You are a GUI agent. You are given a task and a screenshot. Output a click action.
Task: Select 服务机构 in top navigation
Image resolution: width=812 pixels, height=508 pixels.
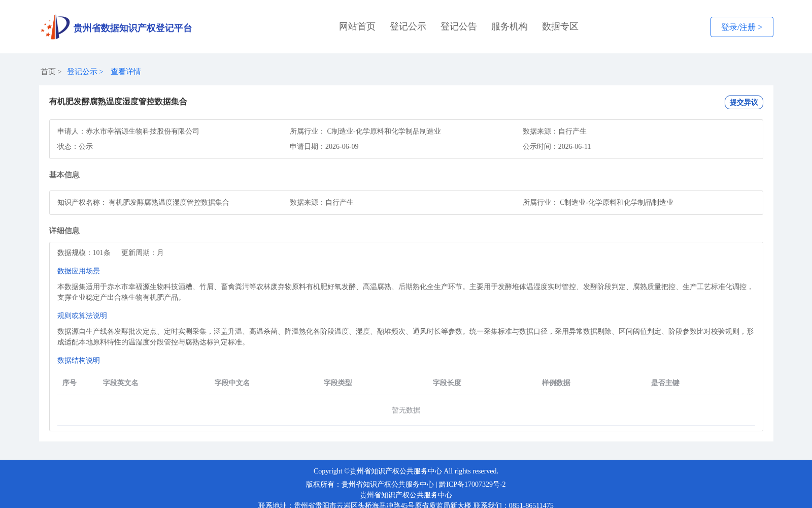[510, 26]
